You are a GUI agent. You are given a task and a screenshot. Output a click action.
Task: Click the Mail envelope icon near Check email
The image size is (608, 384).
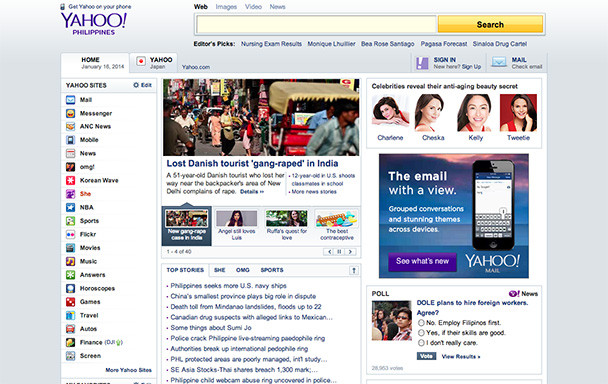coord(499,62)
